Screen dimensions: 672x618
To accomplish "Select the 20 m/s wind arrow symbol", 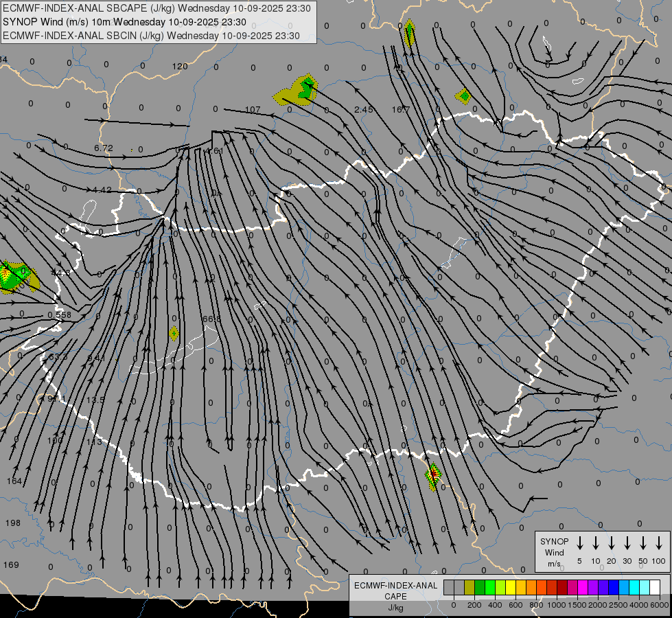I will [x=612, y=543].
